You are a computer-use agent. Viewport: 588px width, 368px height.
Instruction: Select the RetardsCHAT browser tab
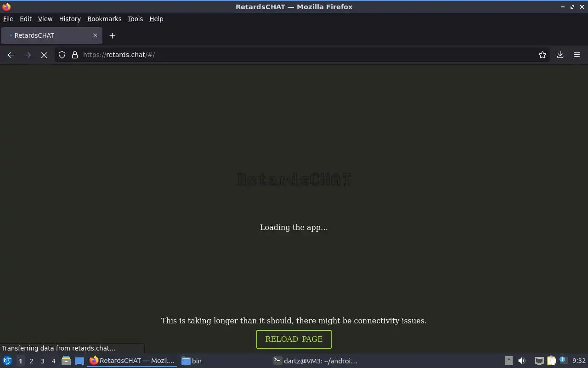tap(51, 35)
